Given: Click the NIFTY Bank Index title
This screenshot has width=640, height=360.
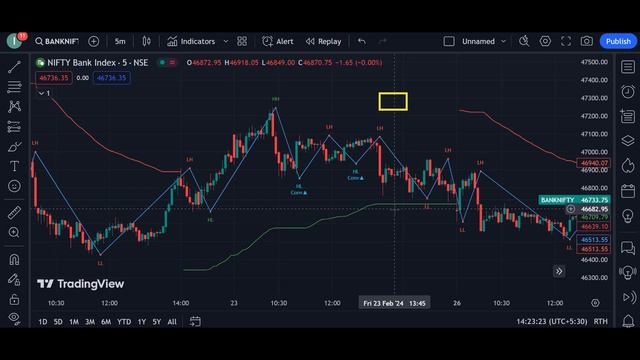Looking at the screenshot, I should click(98, 63).
